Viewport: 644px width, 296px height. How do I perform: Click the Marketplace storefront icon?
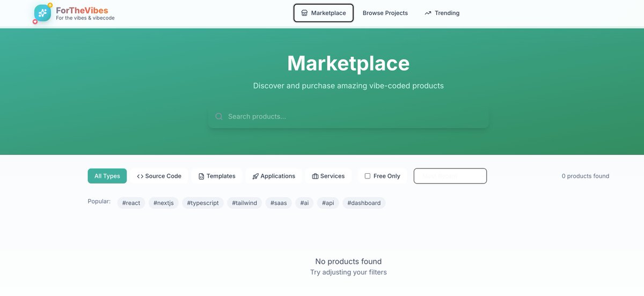pyautogui.click(x=304, y=13)
